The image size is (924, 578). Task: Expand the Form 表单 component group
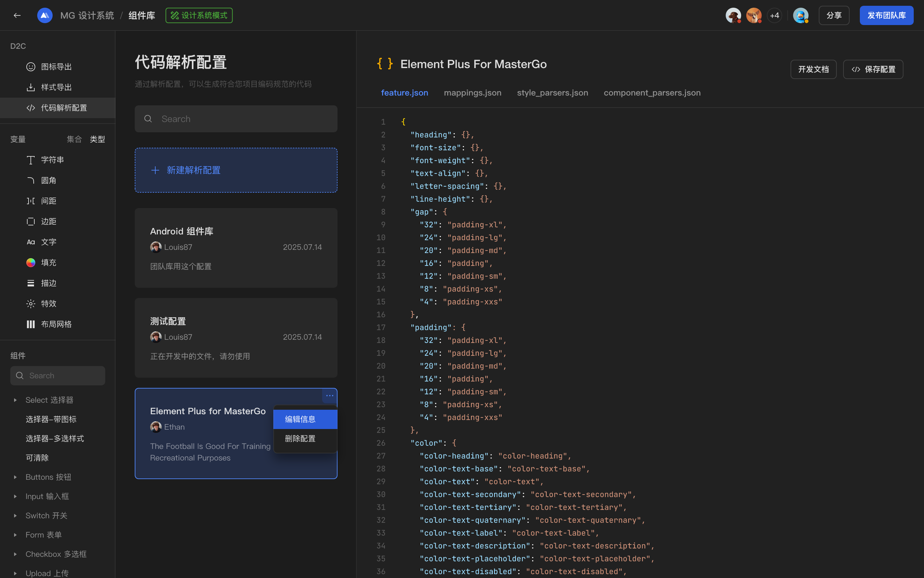(15, 535)
